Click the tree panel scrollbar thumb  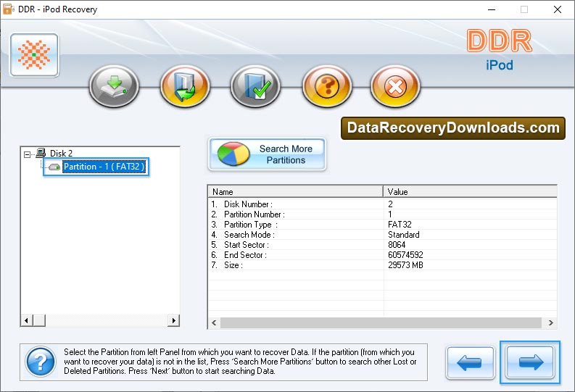39,320
